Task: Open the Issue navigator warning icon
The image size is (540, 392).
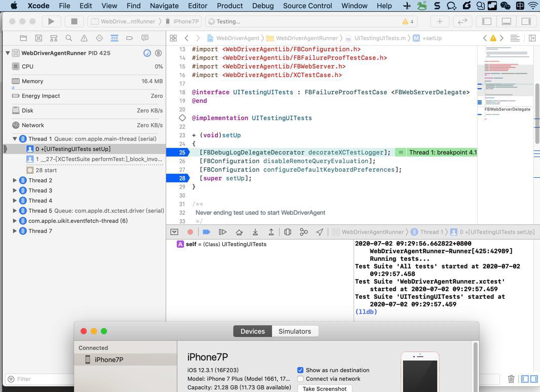Action: [84, 38]
